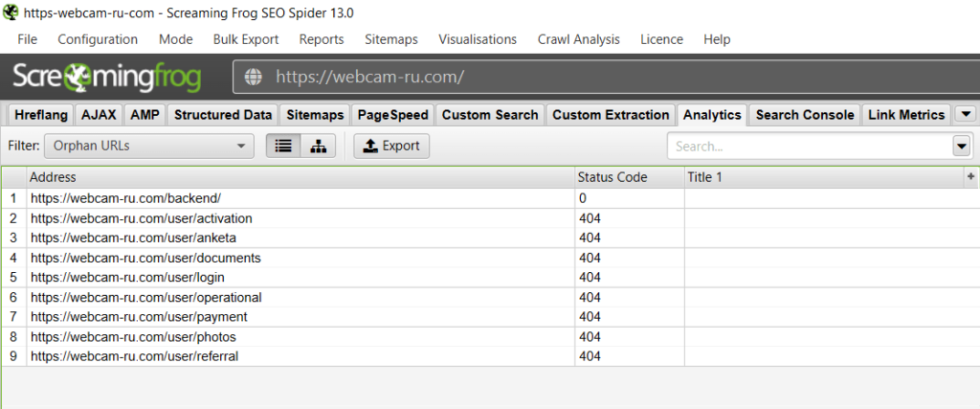This screenshot has width=980, height=409.
Task: Open the Reports menu
Action: [x=322, y=39]
